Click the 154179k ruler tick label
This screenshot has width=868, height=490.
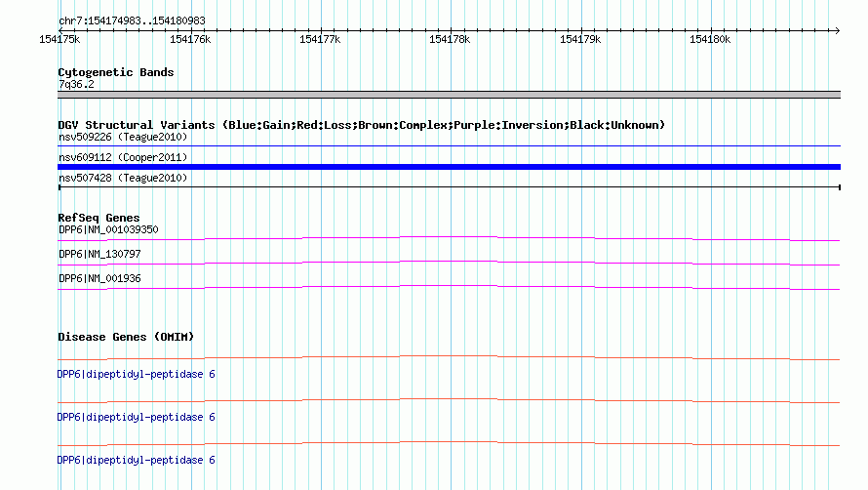[x=580, y=39]
